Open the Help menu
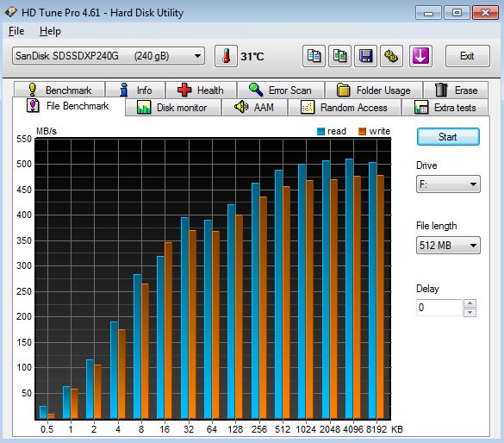 pos(50,31)
